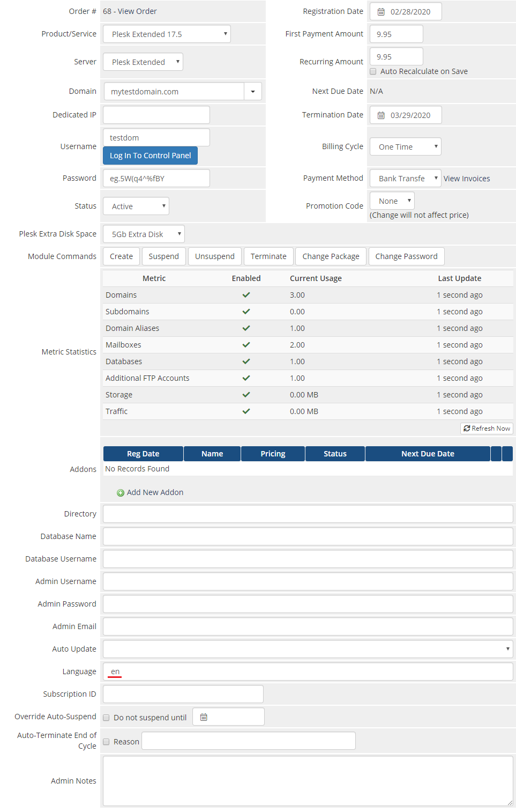Run the Suspend module command
Viewport: 516px width, 812px height.
click(164, 256)
